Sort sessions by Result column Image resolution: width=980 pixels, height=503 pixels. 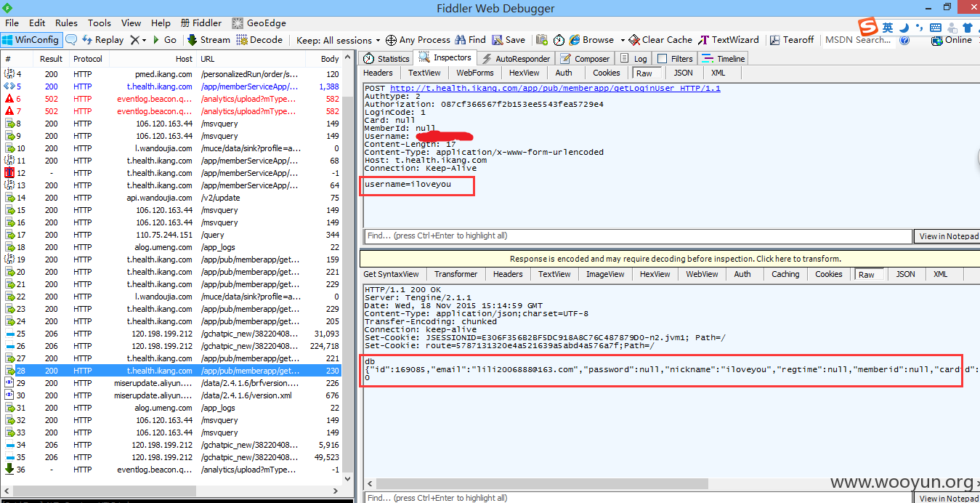51,59
